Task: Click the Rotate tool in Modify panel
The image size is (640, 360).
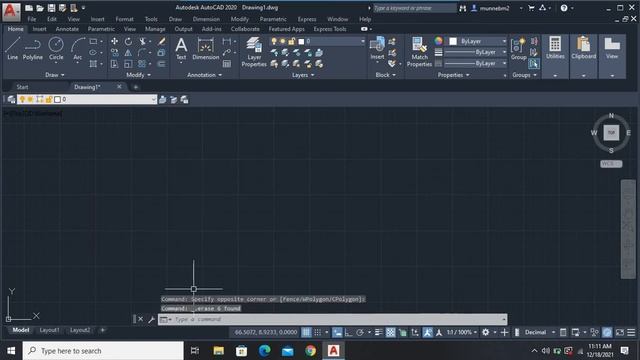Action: click(x=128, y=41)
